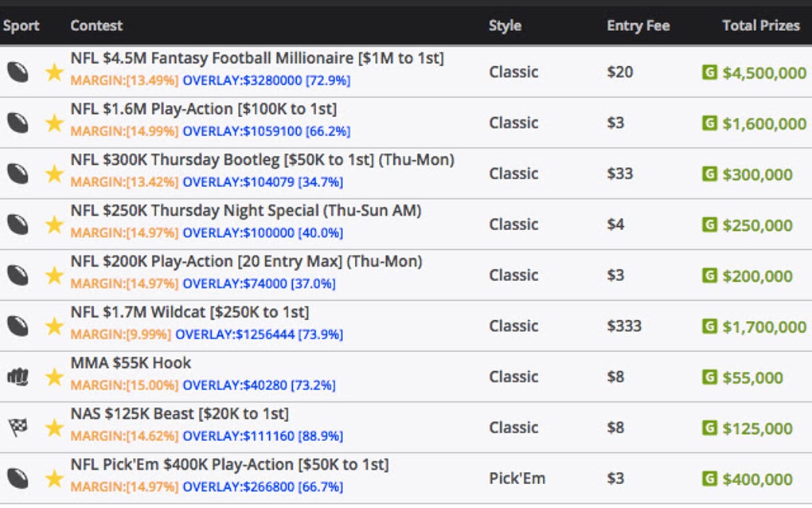Click the Style column header
Viewport: 812px width, 508px height.
click(505, 25)
